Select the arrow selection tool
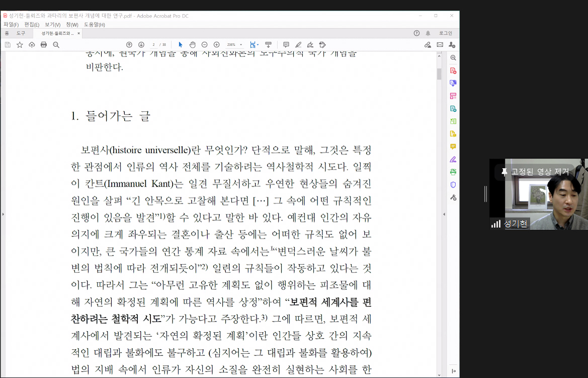Image resolution: width=588 pixels, height=378 pixels. 181,45
